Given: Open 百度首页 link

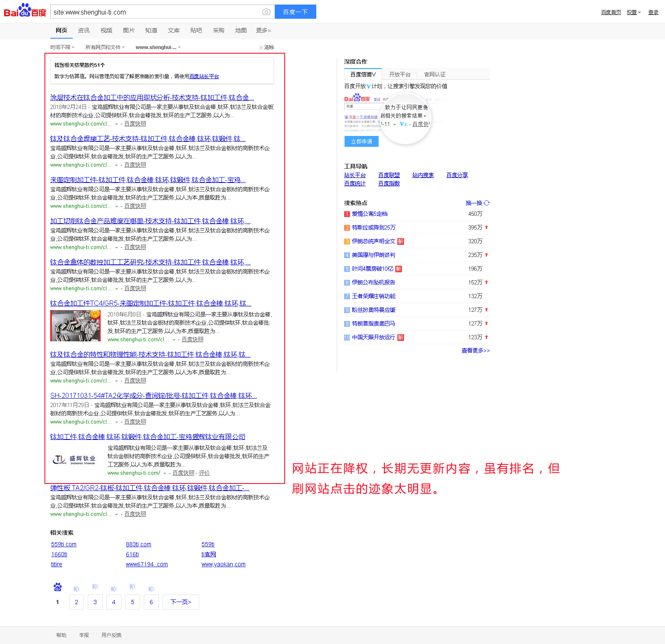Looking at the screenshot, I should (x=611, y=12).
